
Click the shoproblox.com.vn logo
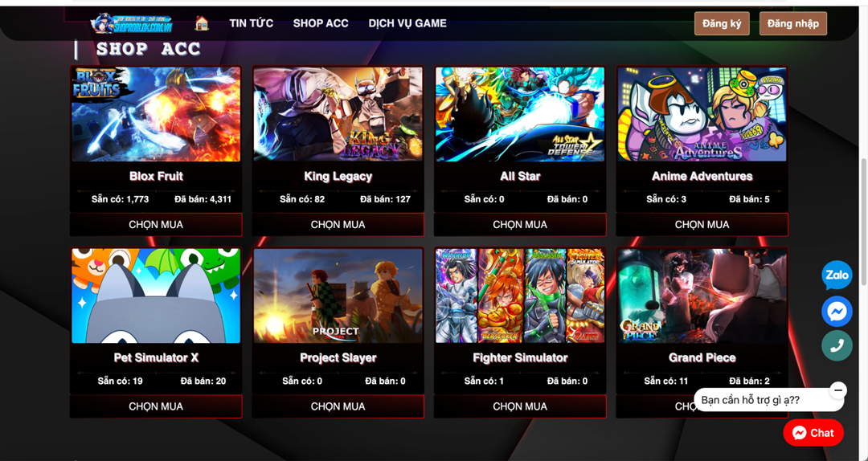coord(131,23)
